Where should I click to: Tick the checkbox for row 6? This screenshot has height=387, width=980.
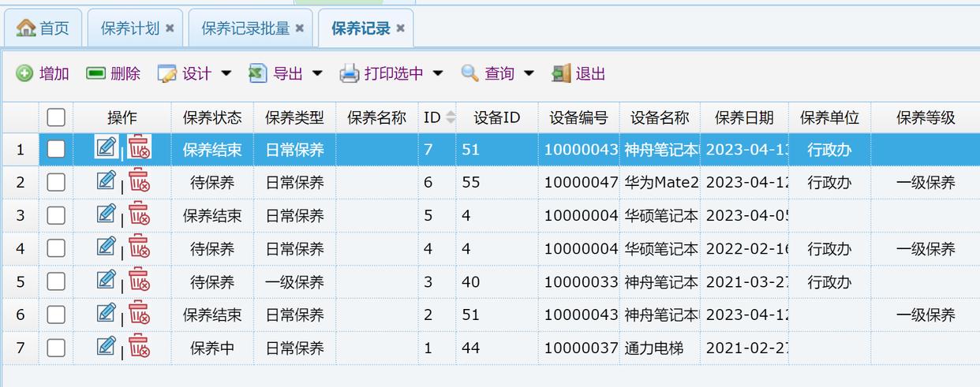56,314
